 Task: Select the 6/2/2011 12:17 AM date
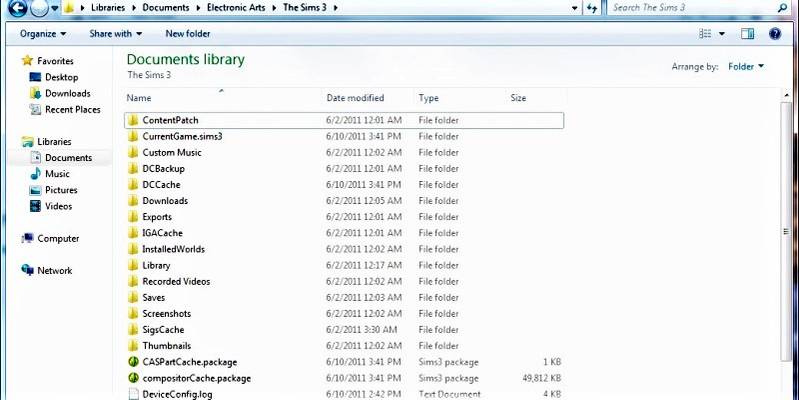(x=364, y=265)
